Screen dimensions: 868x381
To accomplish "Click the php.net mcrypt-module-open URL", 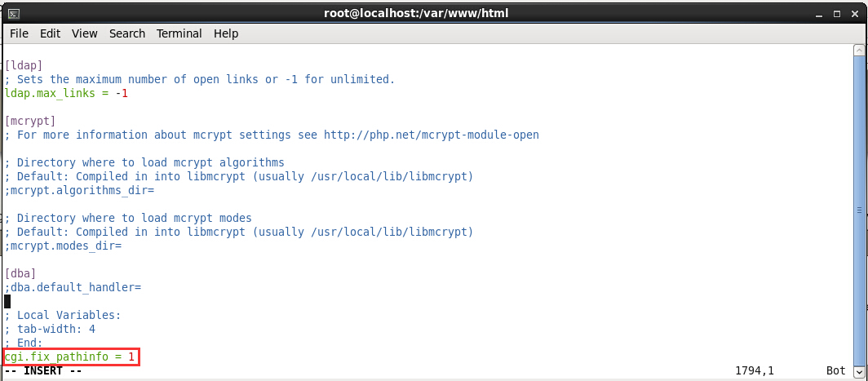I will (431, 135).
